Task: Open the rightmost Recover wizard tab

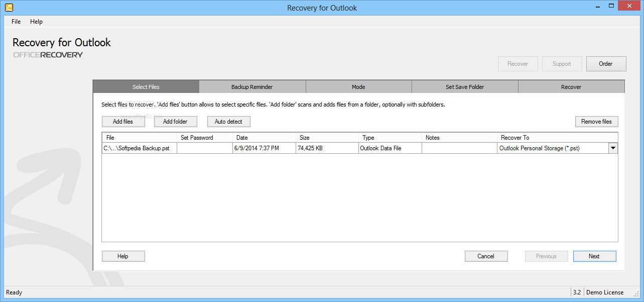Action: click(x=571, y=87)
